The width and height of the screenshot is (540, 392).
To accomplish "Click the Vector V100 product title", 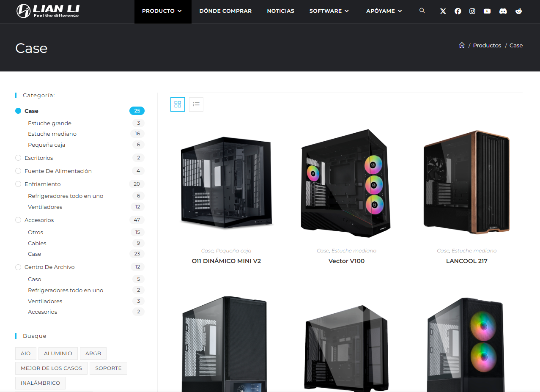I will point(346,261).
